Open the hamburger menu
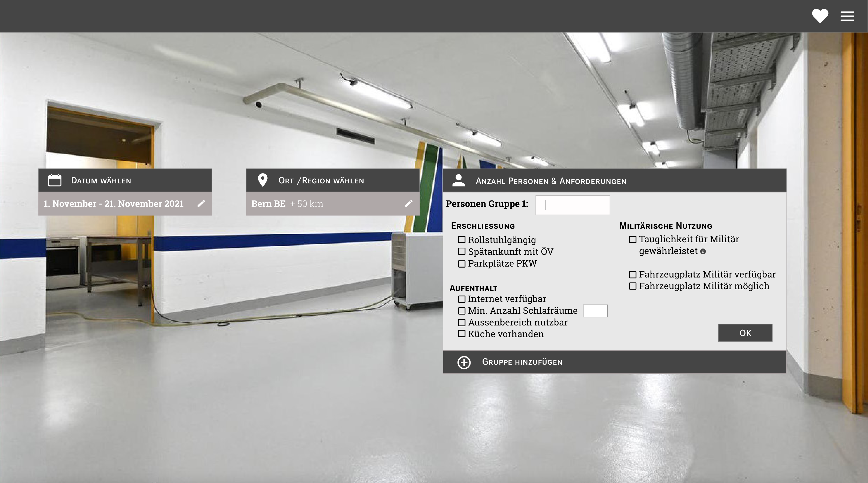 tap(847, 16)
